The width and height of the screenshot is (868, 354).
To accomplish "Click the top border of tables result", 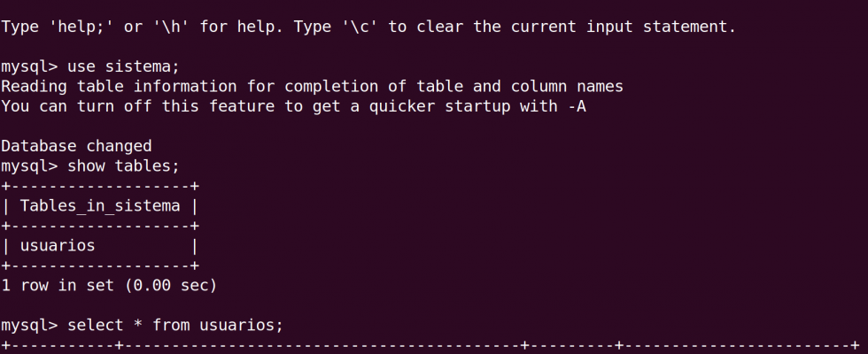I will [x=100, y=187].
